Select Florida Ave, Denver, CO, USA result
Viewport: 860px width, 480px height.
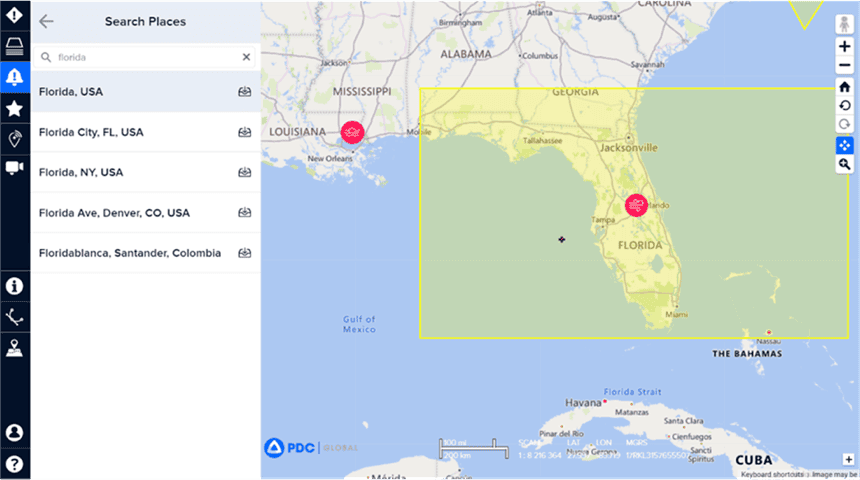tap(145, 213)
